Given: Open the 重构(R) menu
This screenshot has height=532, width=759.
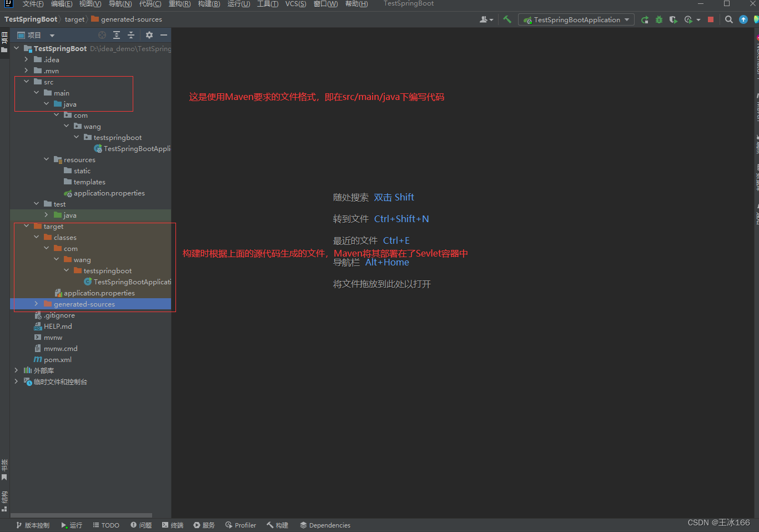Looking at the screenshot, I should (x=179, y=4).
